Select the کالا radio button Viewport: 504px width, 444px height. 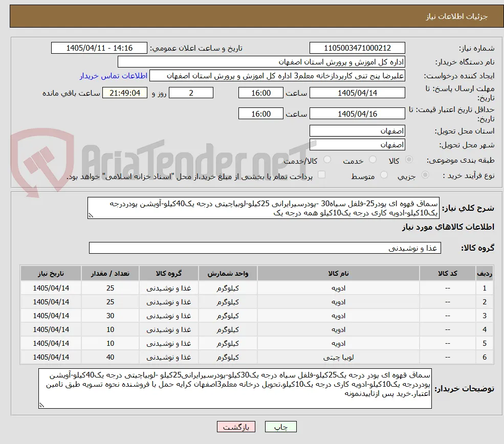tap(409, 160)
